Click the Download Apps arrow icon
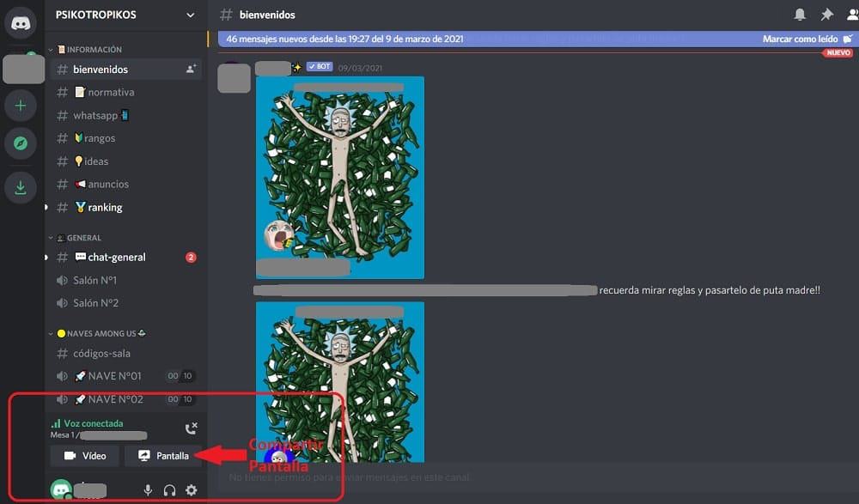This screenshot has width=859, height=504. (x=21, y=187)
